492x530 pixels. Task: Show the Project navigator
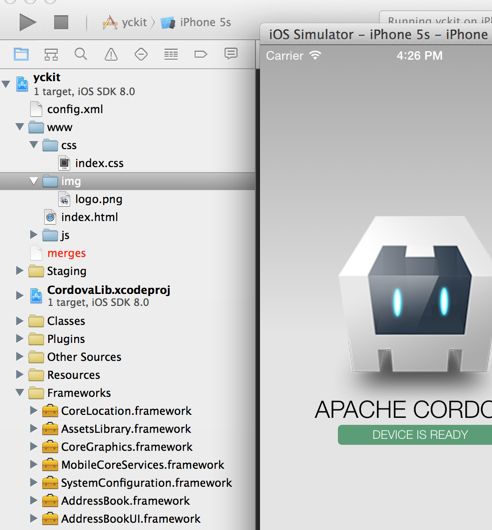(21, 54)
